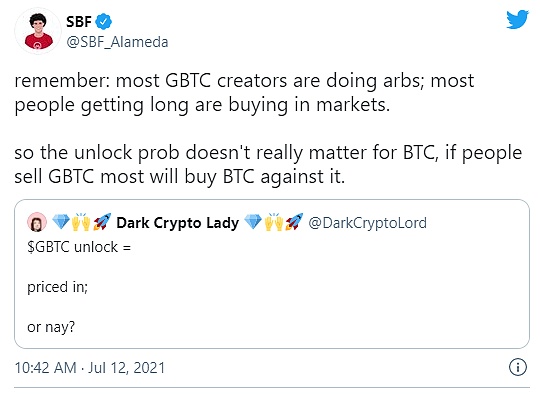Open the @SBF_Alameda handle link
This screenshot has height=394, width=540.
click(117, 42)
